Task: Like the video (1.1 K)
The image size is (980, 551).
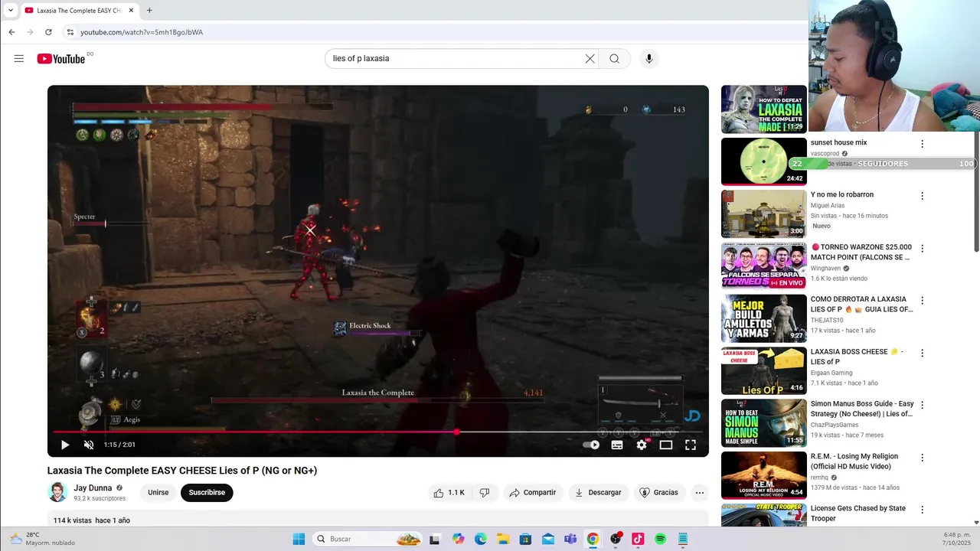Action: point(449,493)
